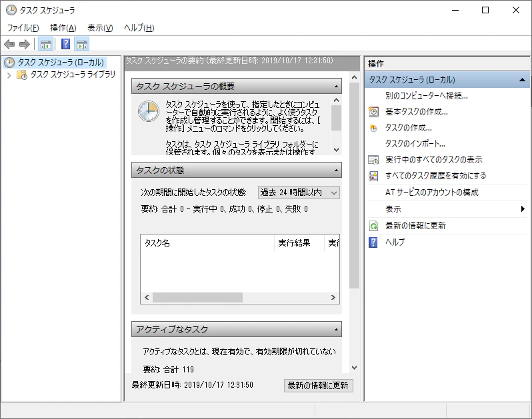Collapse the アクティブなタスク section

click(336, 330)
